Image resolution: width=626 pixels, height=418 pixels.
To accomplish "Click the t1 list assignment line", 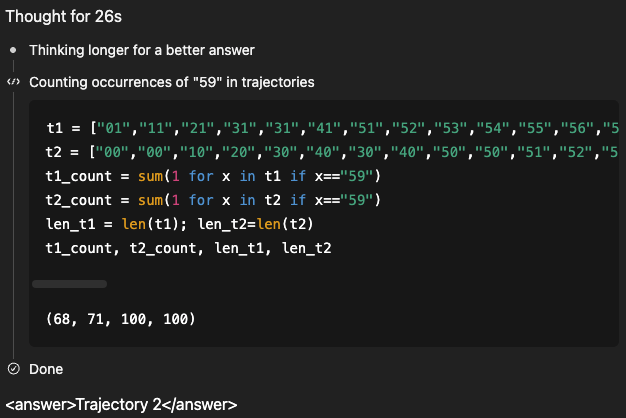I will [x=330, y=129].
